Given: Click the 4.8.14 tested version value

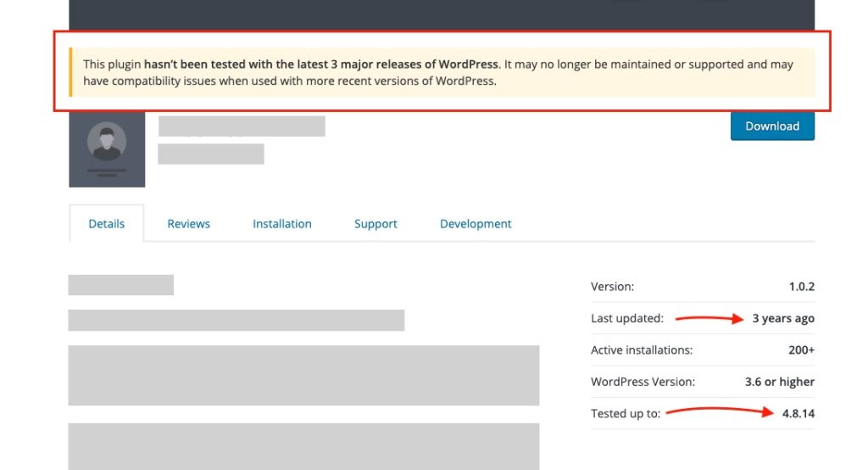Looking at the screenshot, I should [x=798, y=413].
